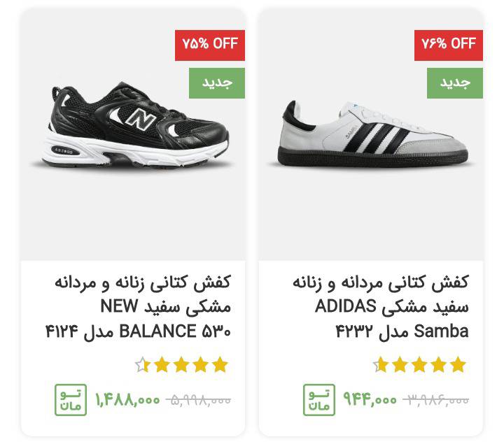Tap the green جدید tag on New Balance card
Viewport: 504px width, 444px height.
pos(217,83)
